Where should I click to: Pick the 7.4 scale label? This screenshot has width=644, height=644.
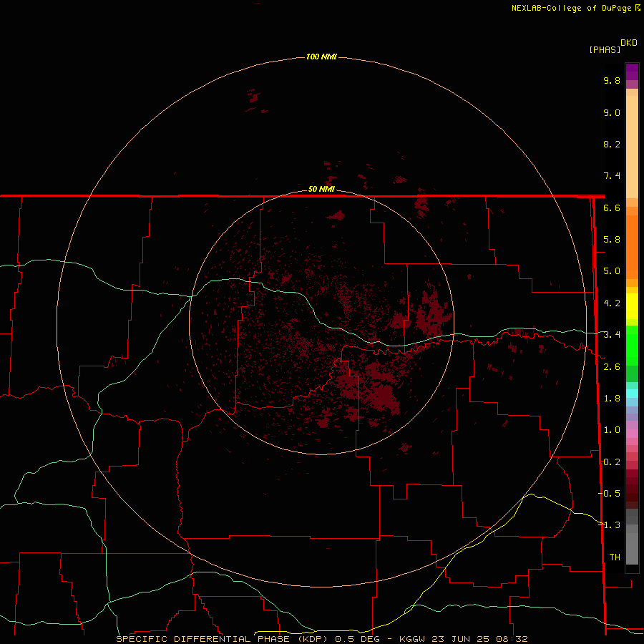coord(612,176)
